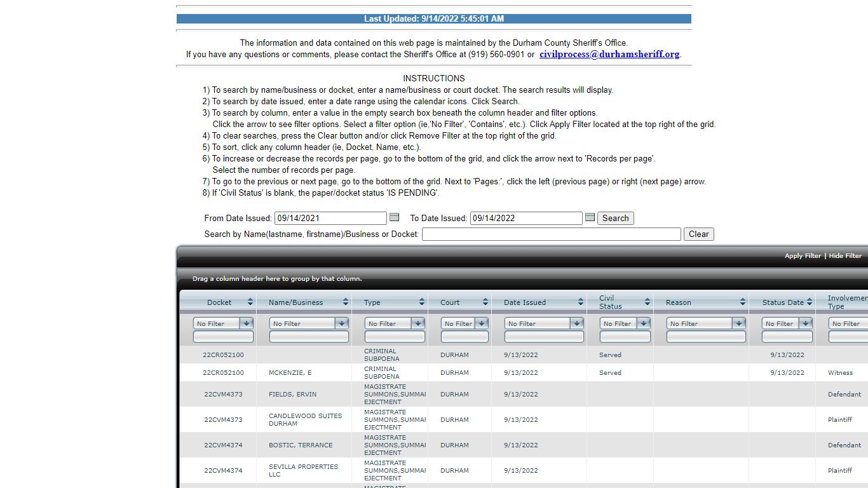The height and width of the screenshot is (488, 868).
Task: Open the Status Date column filter dropdown
Action: (806, 323)
